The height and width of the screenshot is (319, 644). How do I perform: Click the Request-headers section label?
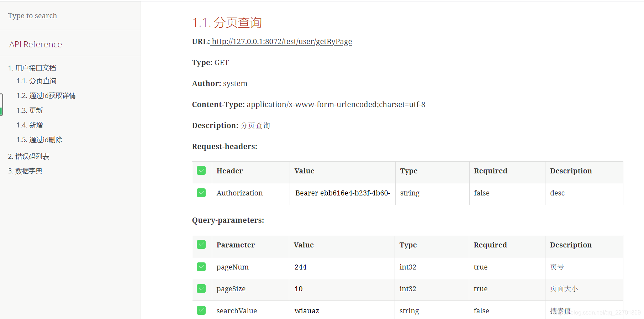click(225, 147)
